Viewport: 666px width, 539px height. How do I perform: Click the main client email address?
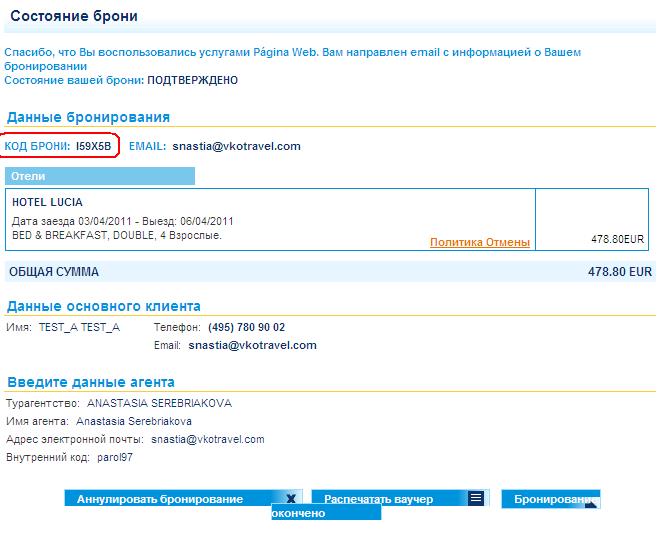click(x=252, y=345)
